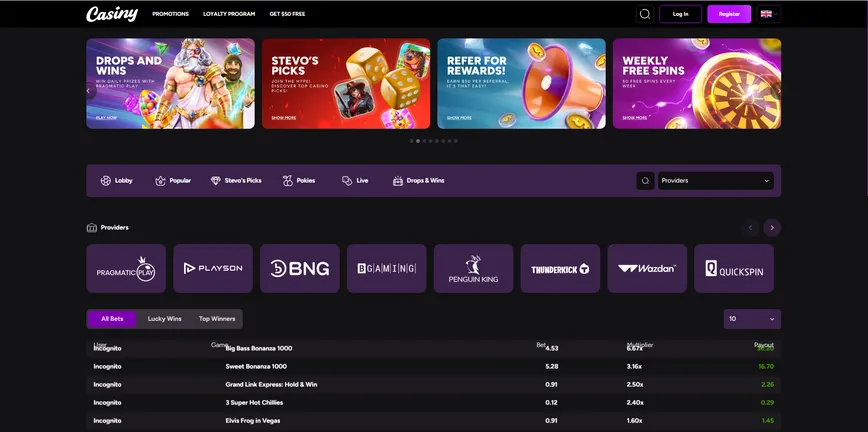This screenshot has height=432, width=868.
Task: Click the Thunderkick provider logo
Action: pos(560,268)
